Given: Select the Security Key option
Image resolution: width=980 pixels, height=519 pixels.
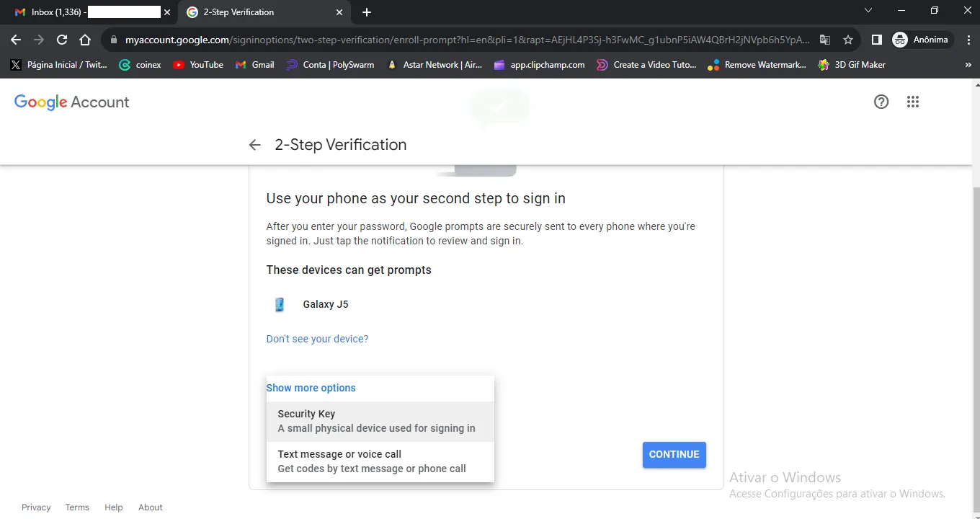Looking at the screenshot, I should pyautogui.click(x=380, y=421).
